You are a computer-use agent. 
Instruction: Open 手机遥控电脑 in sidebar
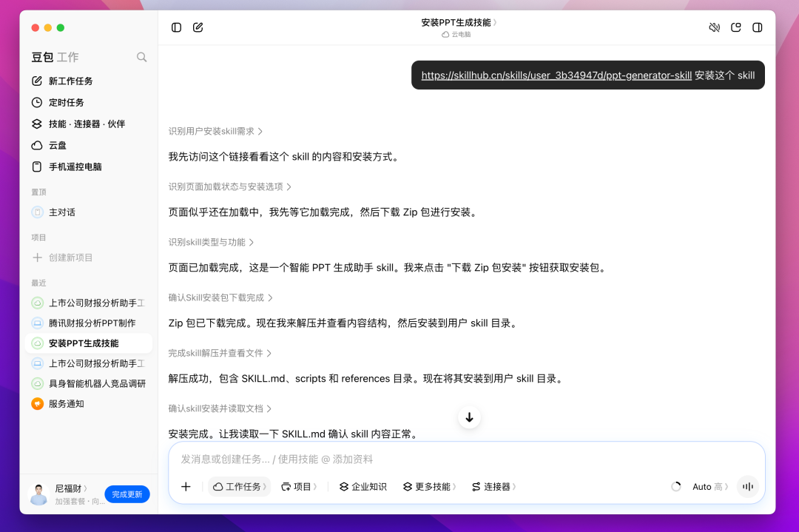click(88, 166)
